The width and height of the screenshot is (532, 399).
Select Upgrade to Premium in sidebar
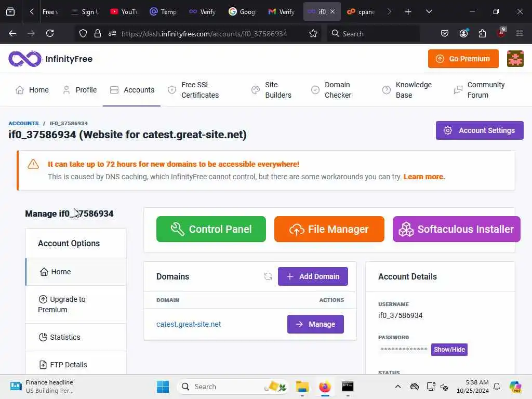pyautogui.click(x=76, y=304)
